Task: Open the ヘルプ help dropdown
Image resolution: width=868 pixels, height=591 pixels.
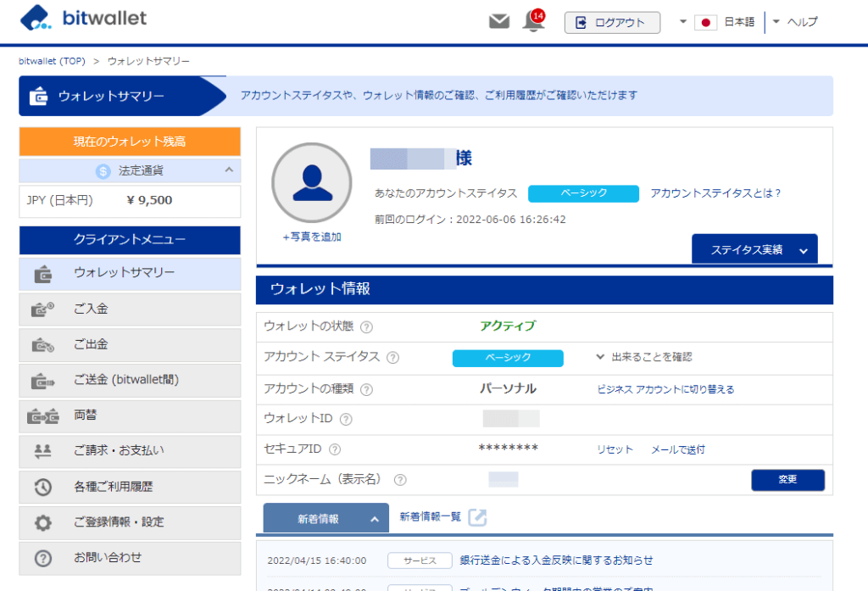Action: (x=795, y=21)
